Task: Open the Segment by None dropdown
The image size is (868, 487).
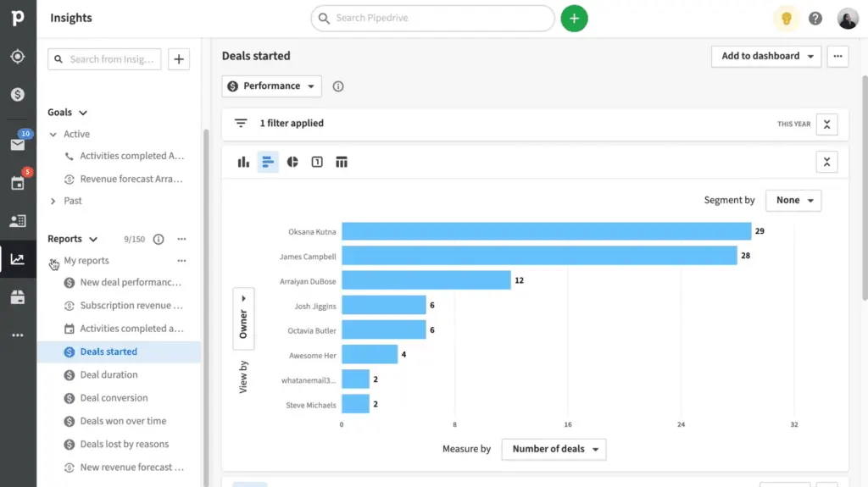Action: (793, 201)
